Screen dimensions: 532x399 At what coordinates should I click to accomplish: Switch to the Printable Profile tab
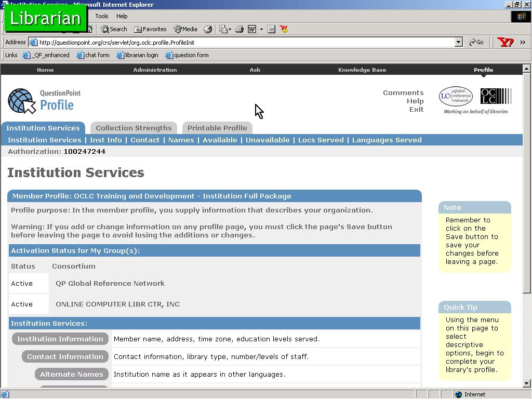coord(217,128)
